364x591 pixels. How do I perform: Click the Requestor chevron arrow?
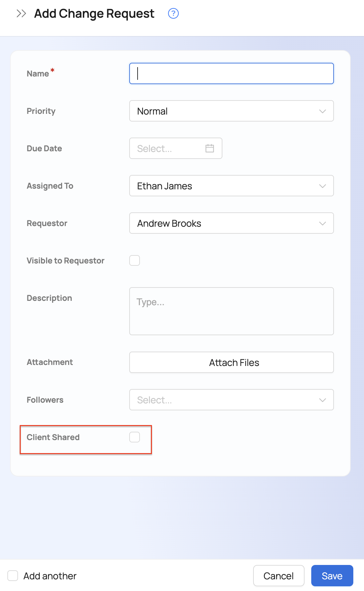click(322, 223)
